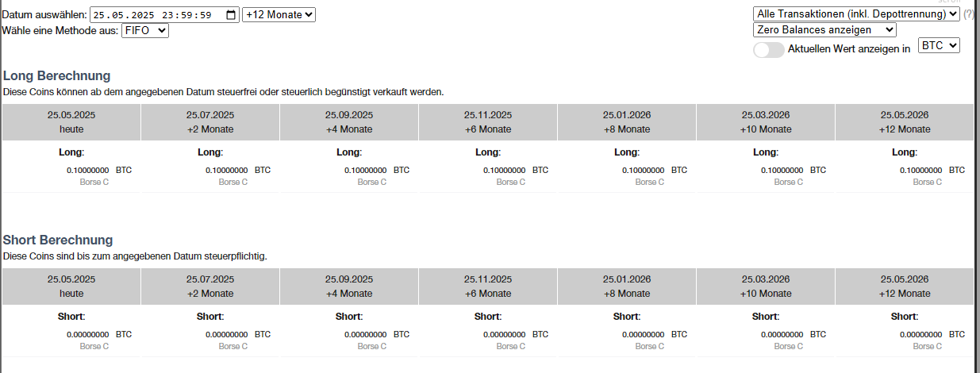Select the 25.01.2026 +8 Monate Short column header
The width and height of the screenshot is (980, 373).
point(627,286)
